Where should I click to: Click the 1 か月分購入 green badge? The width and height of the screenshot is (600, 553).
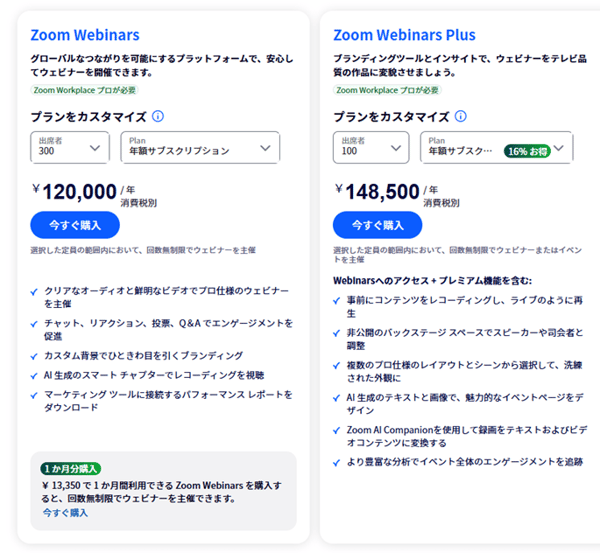point(70,468)
